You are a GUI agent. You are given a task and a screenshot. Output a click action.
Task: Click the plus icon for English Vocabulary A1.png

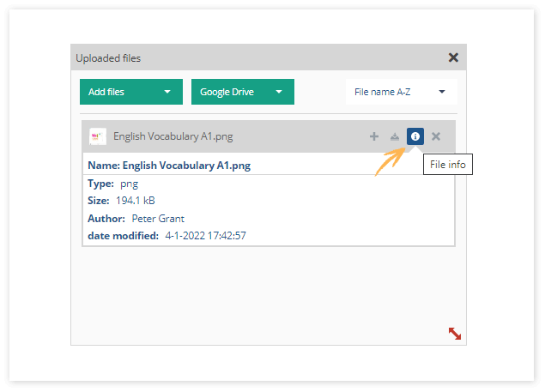(373, 136)
